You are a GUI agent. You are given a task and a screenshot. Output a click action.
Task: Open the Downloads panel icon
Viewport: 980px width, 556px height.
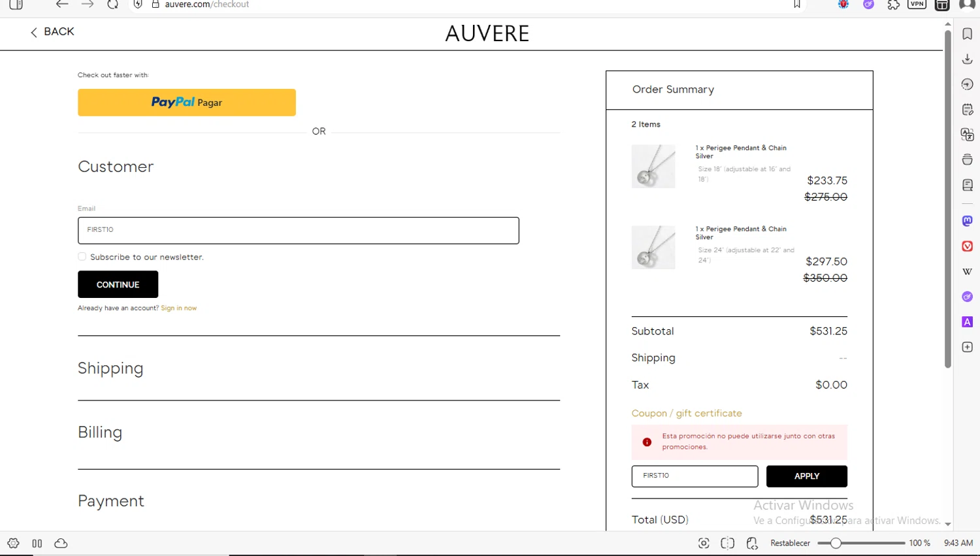[968, 59]
